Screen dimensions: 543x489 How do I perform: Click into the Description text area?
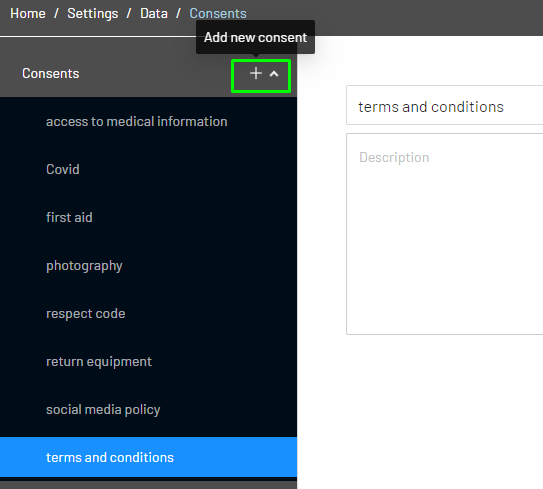tap(445, 234)
